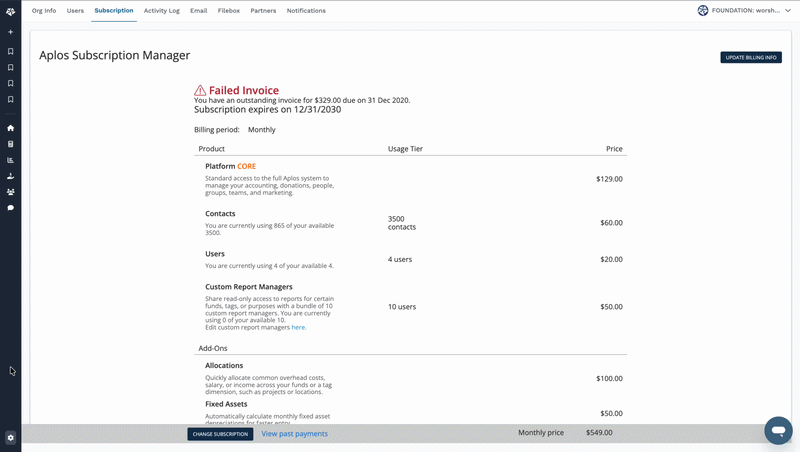Click the $20.00 users price
The image size is (800, 452).
click(611, 260)
